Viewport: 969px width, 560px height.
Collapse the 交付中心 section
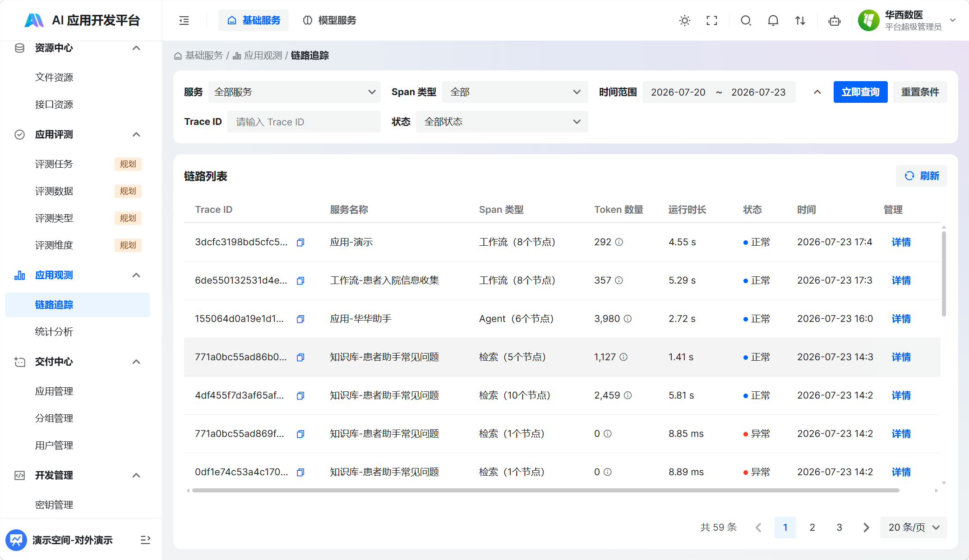coord(136,362)
